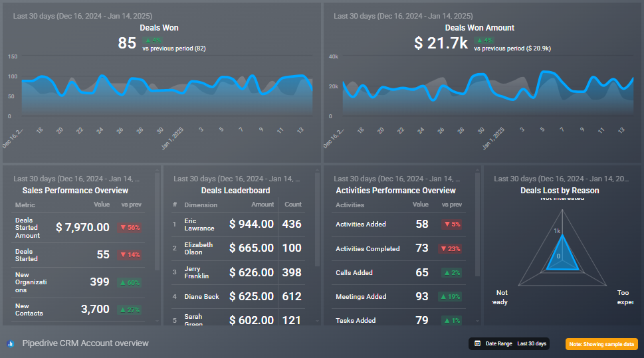Viewport: 644px width, 358px height.
Task: Click the green 4% indicator under Deals Won
Action: [x=153, y=40]
